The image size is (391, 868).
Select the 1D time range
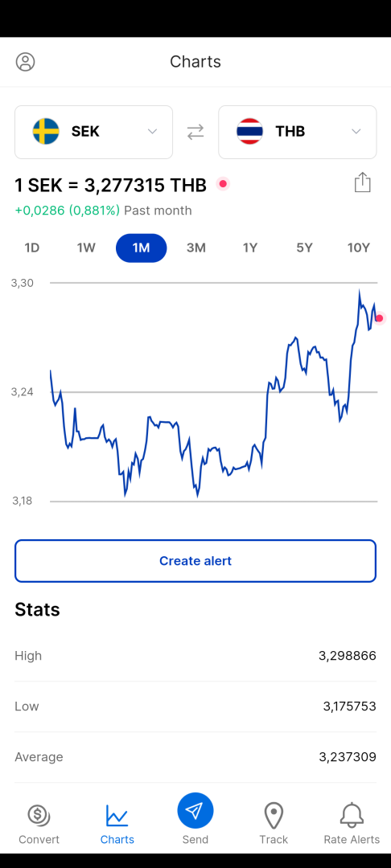(x=32, y=248)
